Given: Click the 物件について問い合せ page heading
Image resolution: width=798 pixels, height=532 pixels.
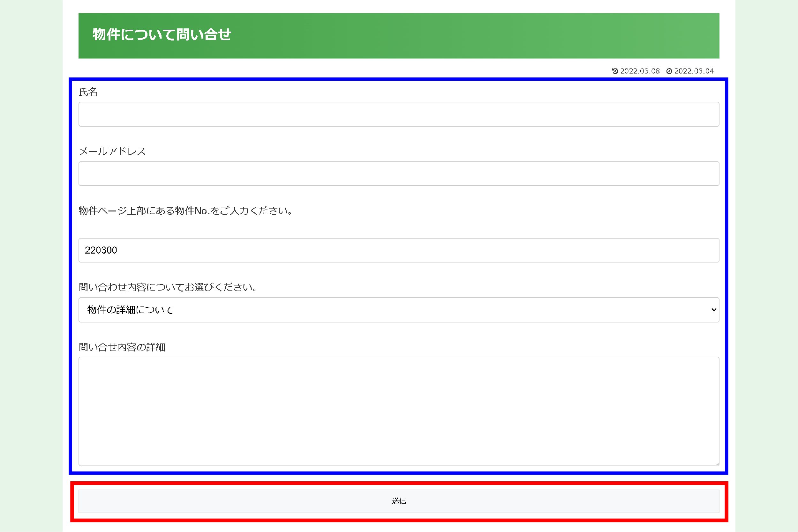Looking at the screenshot, I should 162,35.
